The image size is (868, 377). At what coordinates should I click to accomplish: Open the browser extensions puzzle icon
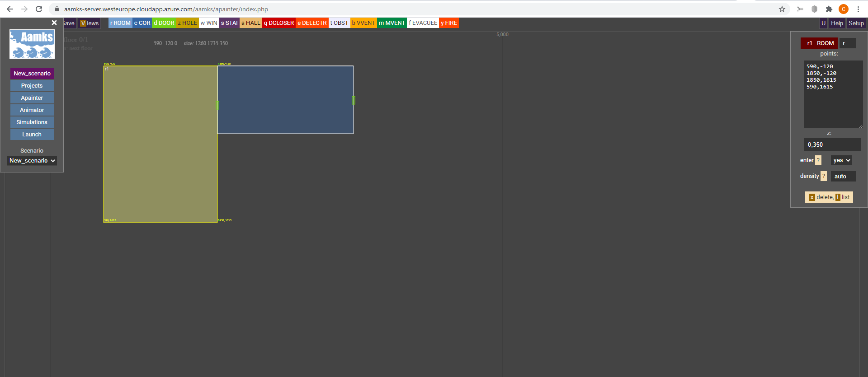point(829,9)
